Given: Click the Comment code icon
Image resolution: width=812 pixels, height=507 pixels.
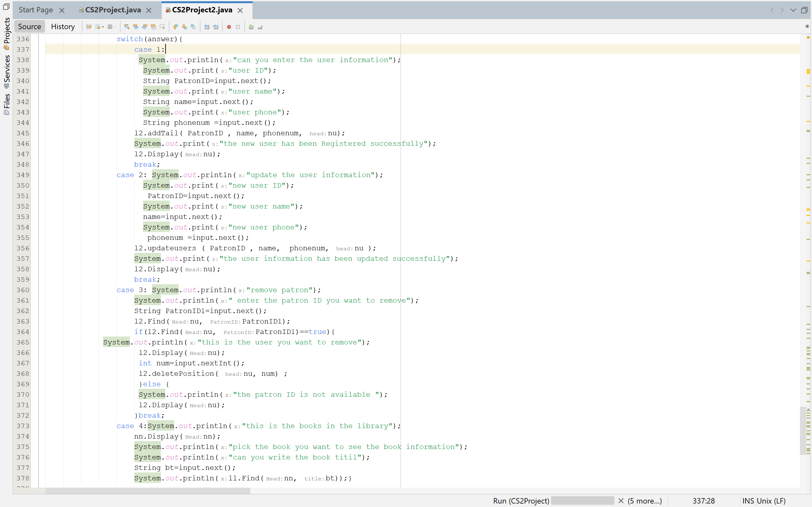Looking at the screenshot, I should tap(251, 27).
